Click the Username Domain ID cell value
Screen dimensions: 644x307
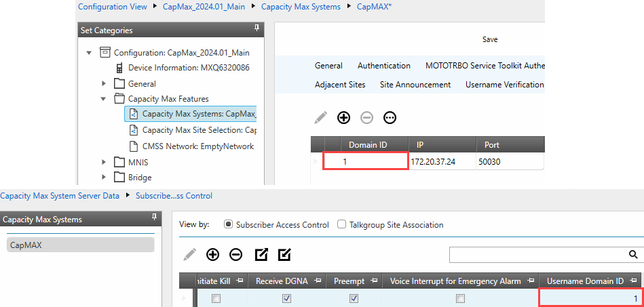coord(590,299)
